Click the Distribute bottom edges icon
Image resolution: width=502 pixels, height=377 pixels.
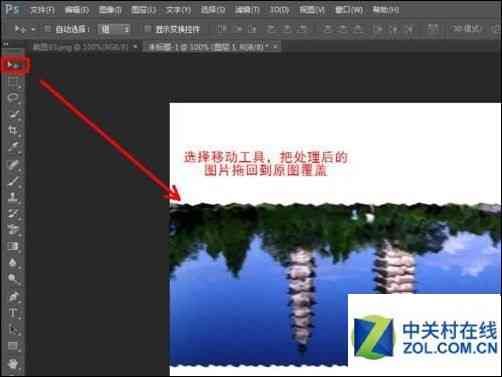(358, 29)
